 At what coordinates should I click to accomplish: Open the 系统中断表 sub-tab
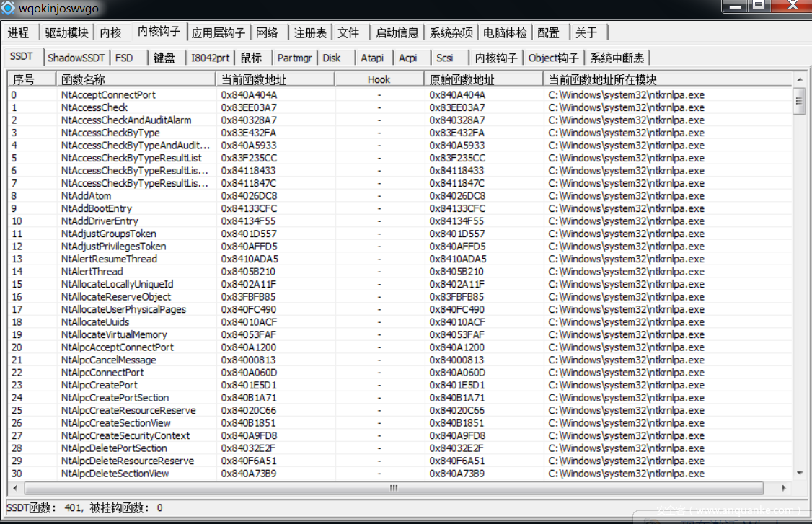coord(617,58)
